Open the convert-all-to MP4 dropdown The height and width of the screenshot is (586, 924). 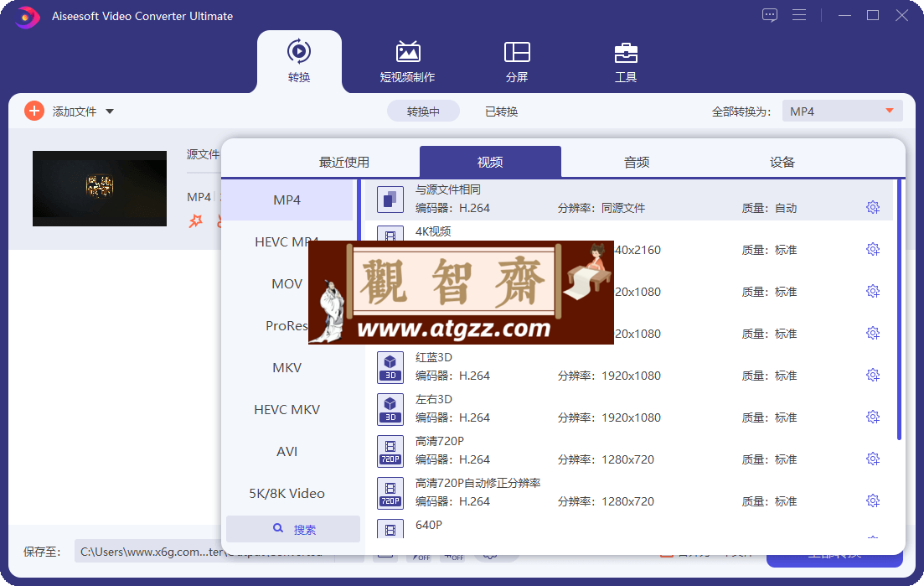pyautogui.click(x=842, y=111)
